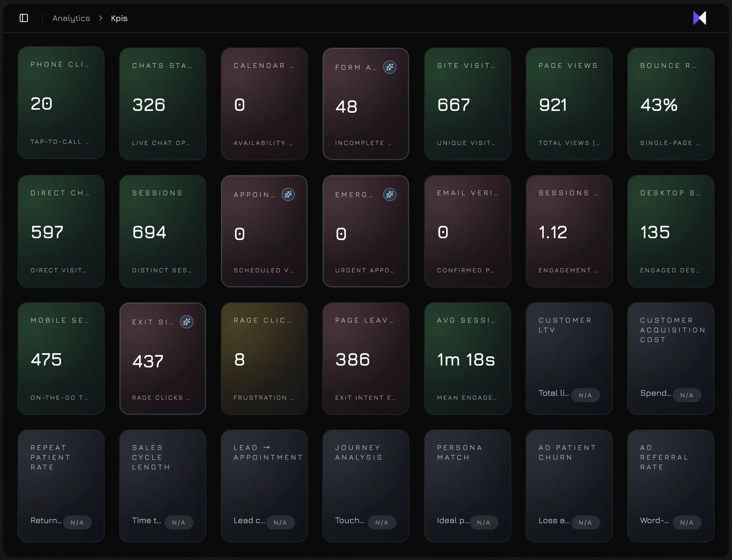732x560 pixels.
Task: Open the Page Views card showing 921
Action: click(x=569, y=104)
